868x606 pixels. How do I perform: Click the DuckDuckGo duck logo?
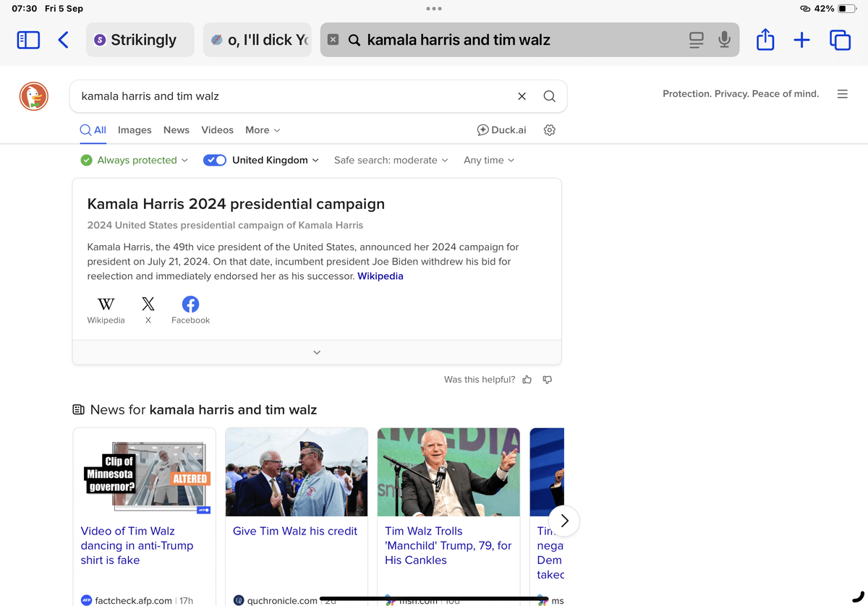coord(34,96)
